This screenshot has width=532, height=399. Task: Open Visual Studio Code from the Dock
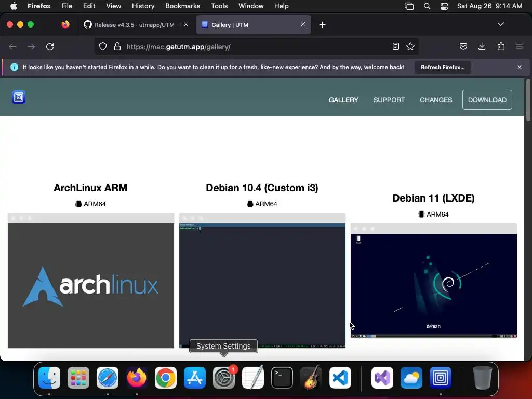coord(340,378)
